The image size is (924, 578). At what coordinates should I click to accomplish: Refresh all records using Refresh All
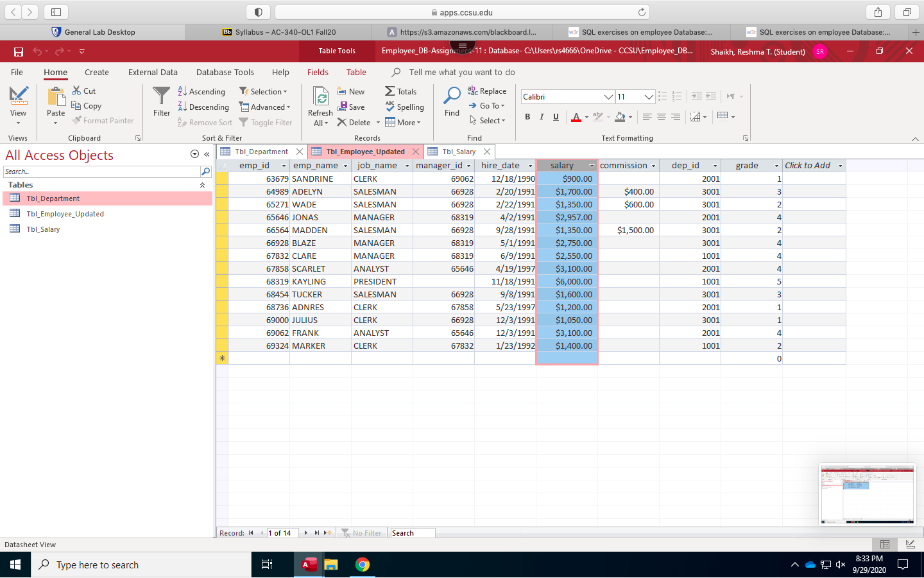[320, 106]
